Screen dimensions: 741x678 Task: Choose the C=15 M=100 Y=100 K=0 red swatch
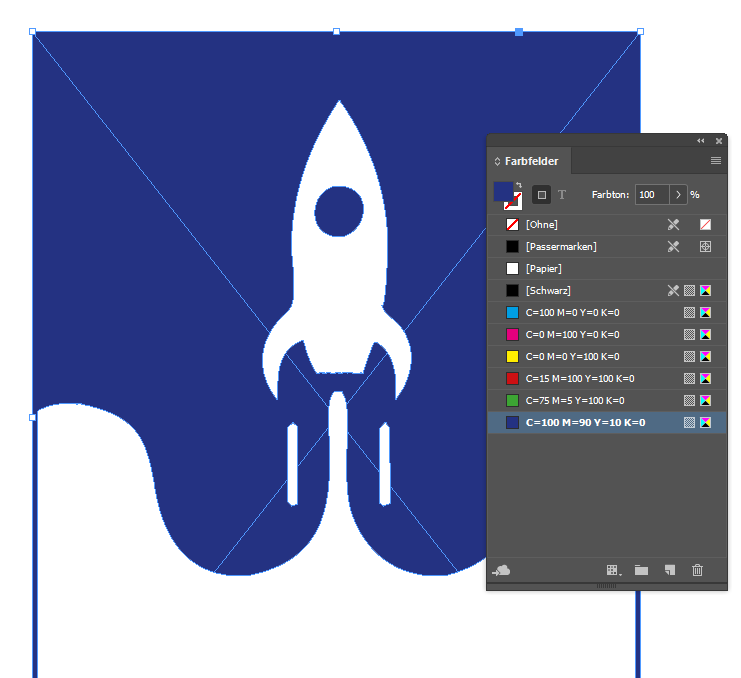[579, 379]
